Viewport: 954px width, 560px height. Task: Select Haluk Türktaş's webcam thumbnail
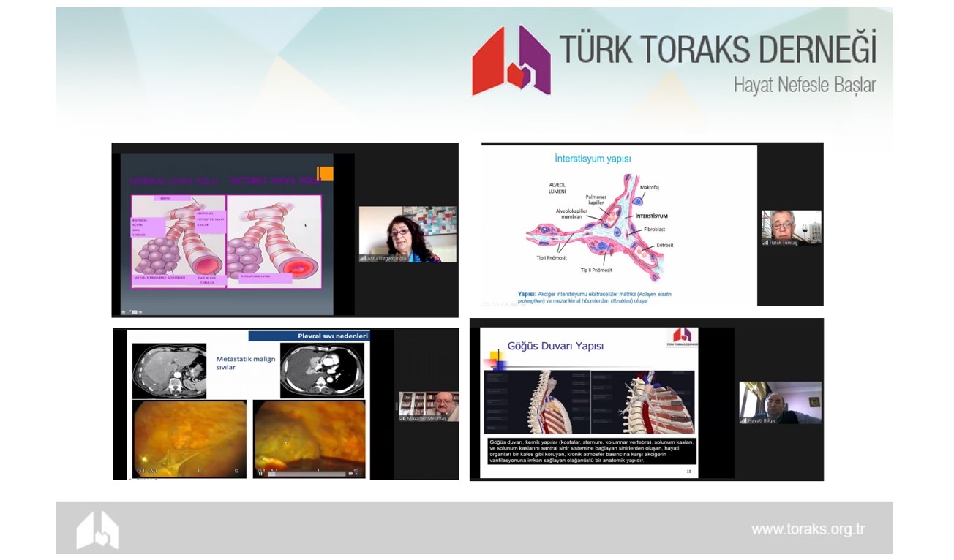(792, 227)
